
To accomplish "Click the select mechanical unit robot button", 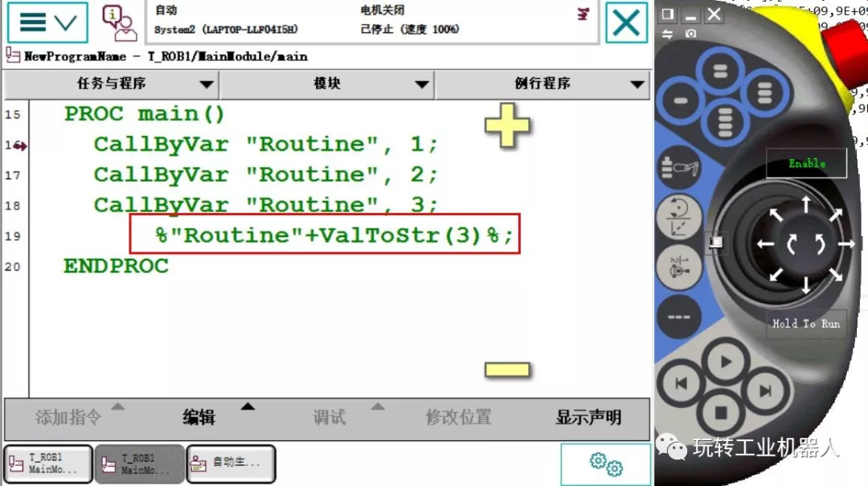I will pyautogui.click(x=679, y=169).
